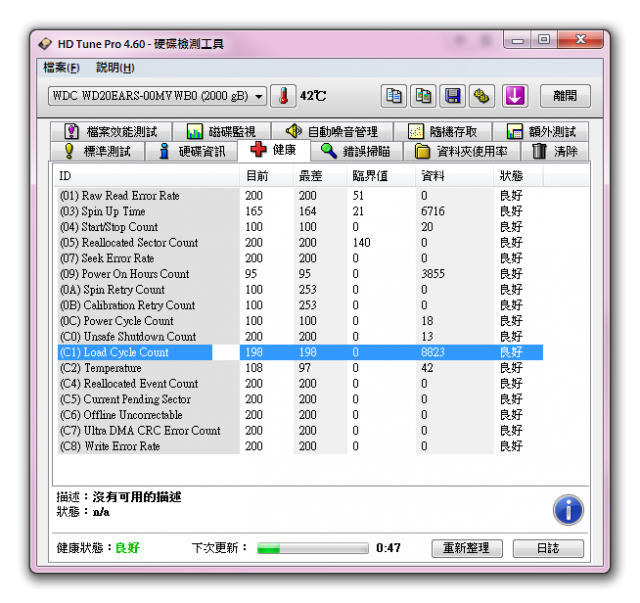
Task: Select the (C4) Reallocated Event Count row
Action: tap(300, 383)
